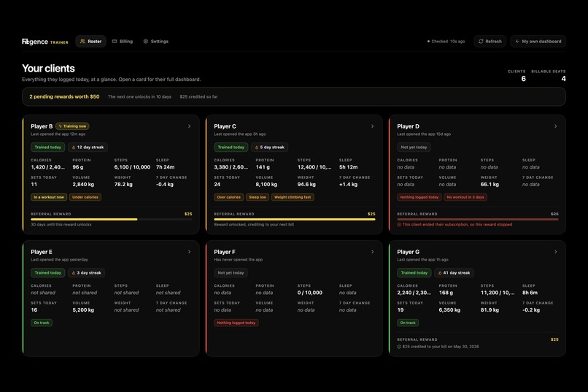Click the Checked 10s ago status dot

click(428, 42)
